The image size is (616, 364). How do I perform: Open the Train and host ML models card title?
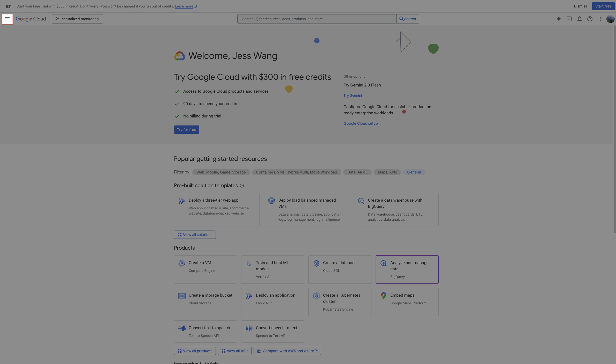point(272,266)
